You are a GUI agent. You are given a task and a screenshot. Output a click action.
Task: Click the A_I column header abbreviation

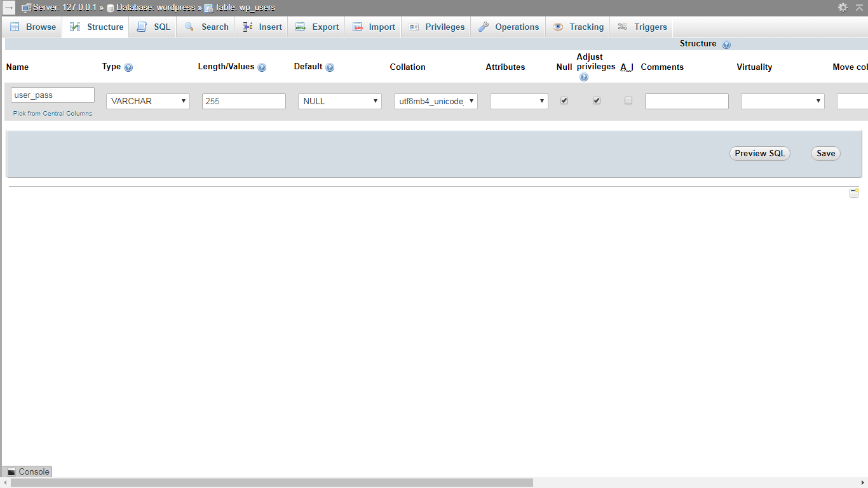tap(627, 67)
